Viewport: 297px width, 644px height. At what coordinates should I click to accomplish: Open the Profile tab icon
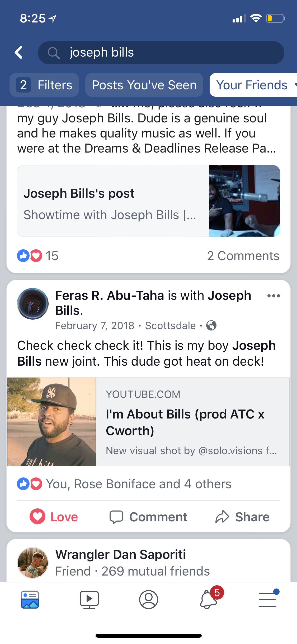click(148, 599)
